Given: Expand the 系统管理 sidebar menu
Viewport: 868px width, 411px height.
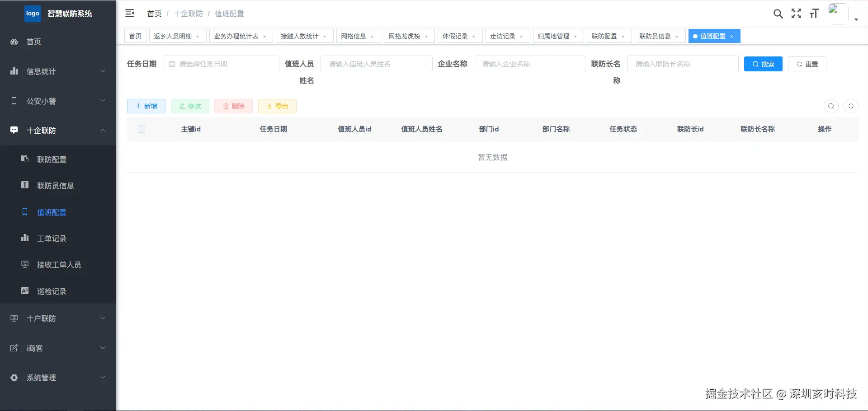Looking at the screenshot, I should coord(58,378).
